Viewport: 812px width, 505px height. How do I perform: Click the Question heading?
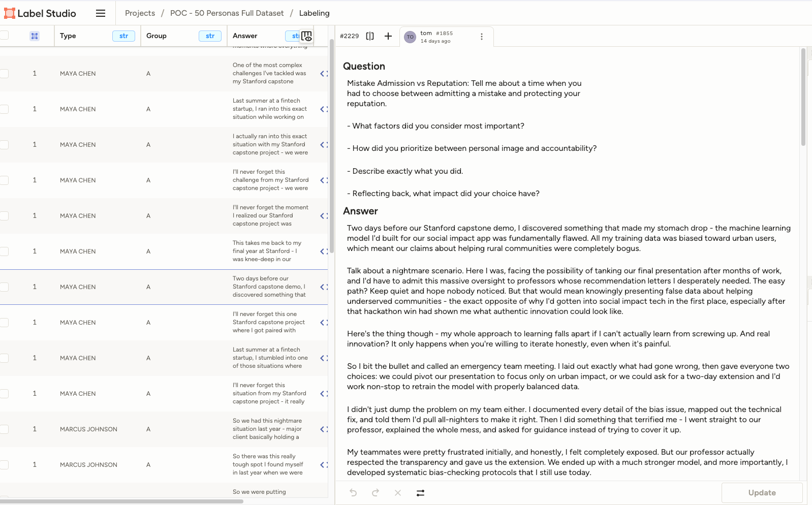pos(364,67)
